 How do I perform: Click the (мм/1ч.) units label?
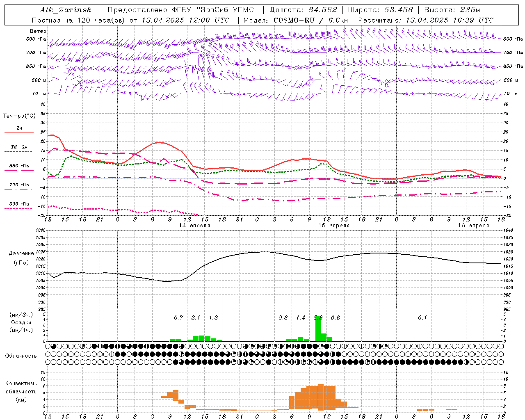tap(21, 330)
